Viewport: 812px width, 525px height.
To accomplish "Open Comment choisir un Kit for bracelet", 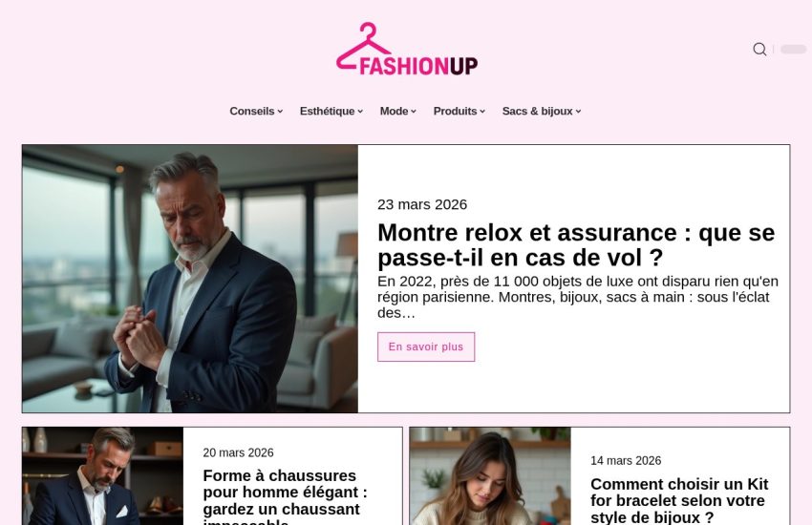I will [x=679, y=501].
